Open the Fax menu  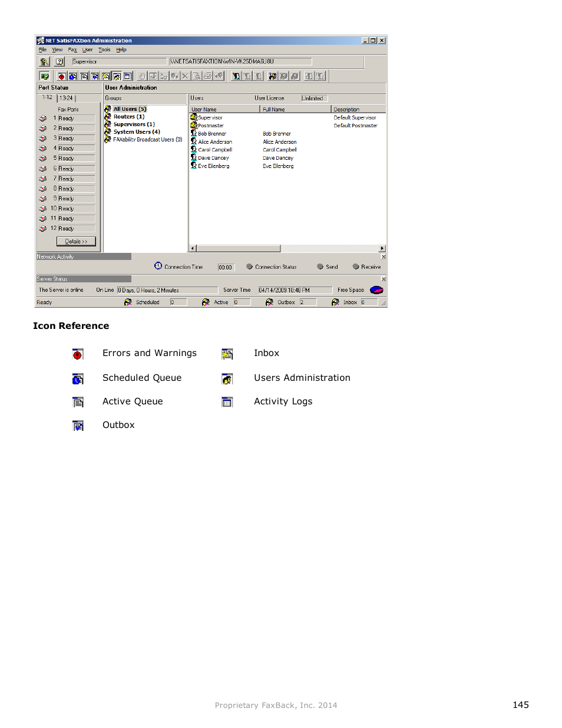(x=72, y=50)
